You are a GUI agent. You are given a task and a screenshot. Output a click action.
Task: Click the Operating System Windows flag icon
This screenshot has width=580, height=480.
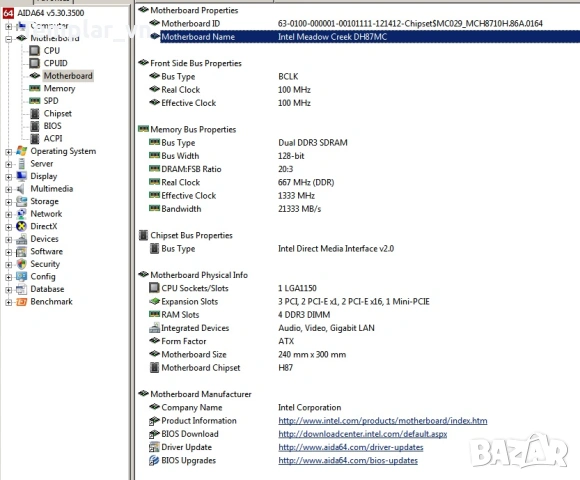click(x=21, y=151)
